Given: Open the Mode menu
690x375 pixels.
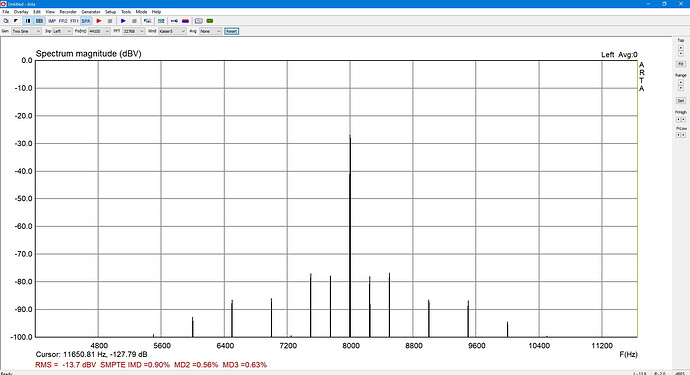Looking at the screenshot, I should pyautogui.click(x=141, y=12).
